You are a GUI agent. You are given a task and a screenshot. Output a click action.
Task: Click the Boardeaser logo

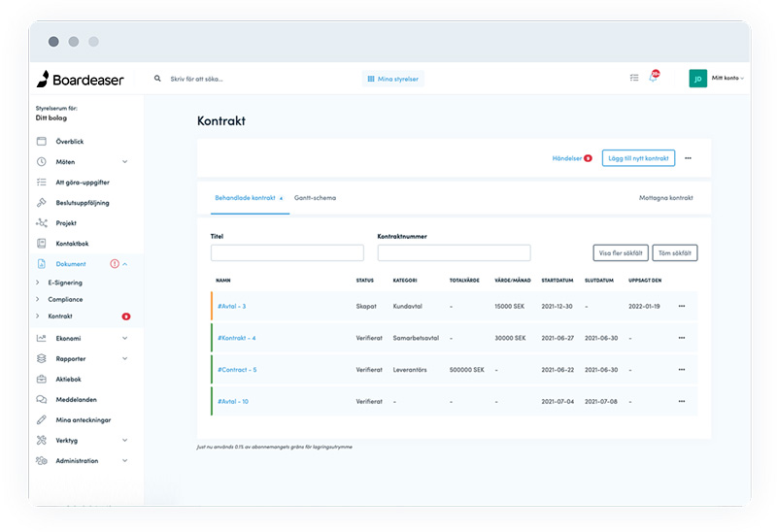click(81, 80)
